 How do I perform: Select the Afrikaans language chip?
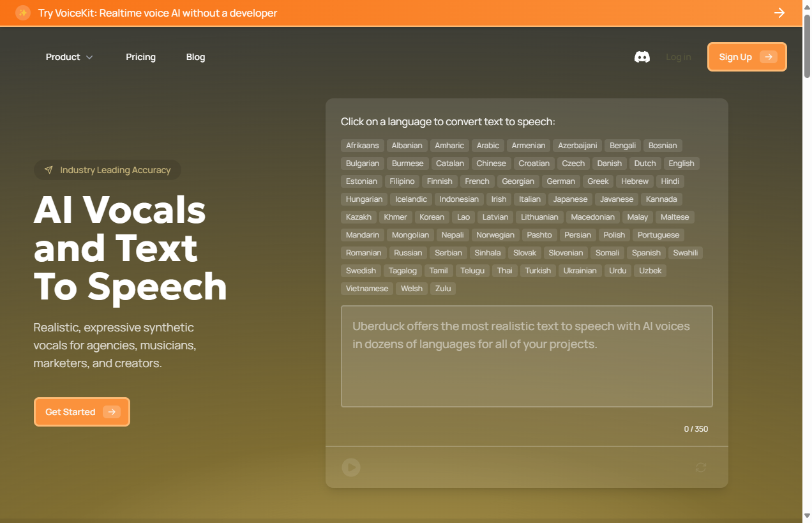[x=363, y=146]
